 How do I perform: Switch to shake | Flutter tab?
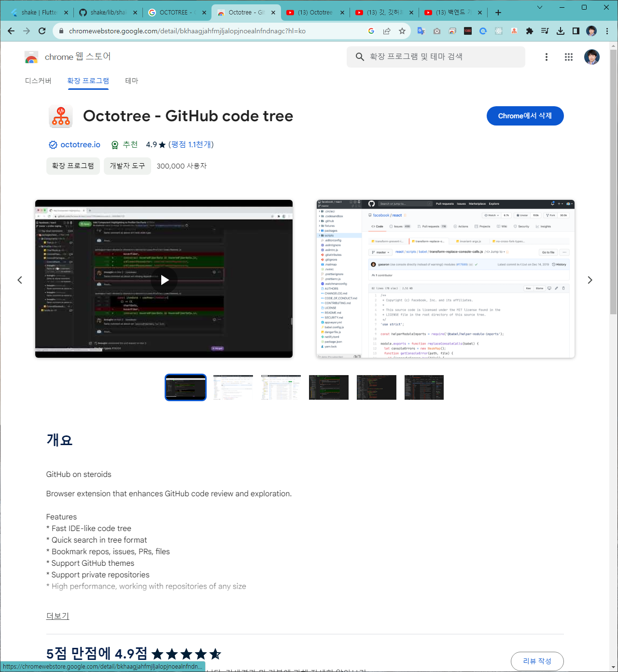(x=39, y=13)
